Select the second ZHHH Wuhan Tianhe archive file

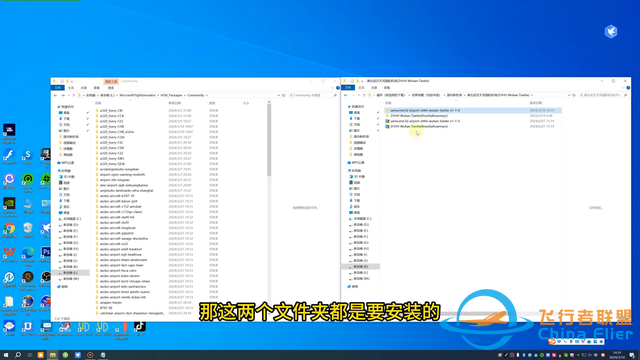pyautogui.click(x=419, y=127)
